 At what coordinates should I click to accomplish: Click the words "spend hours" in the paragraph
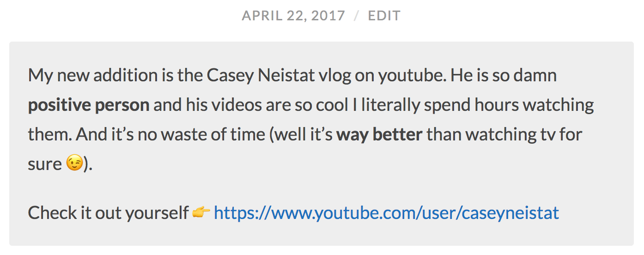point(471,106)
